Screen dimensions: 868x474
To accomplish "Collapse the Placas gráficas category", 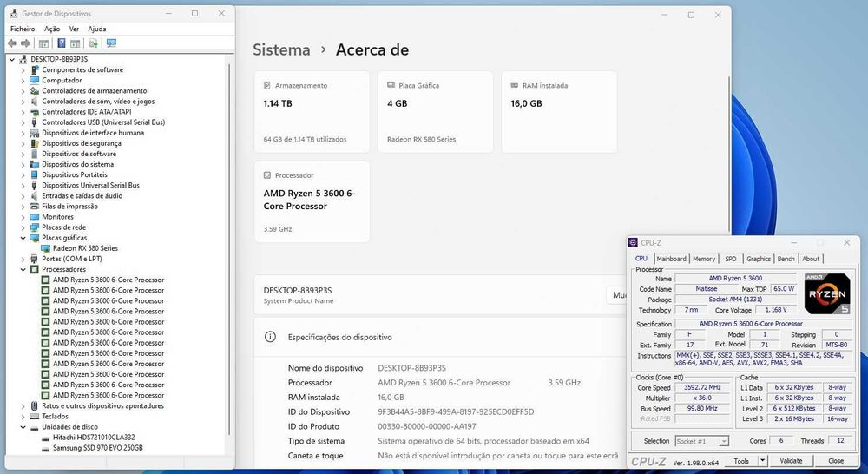I will [23, 238].
